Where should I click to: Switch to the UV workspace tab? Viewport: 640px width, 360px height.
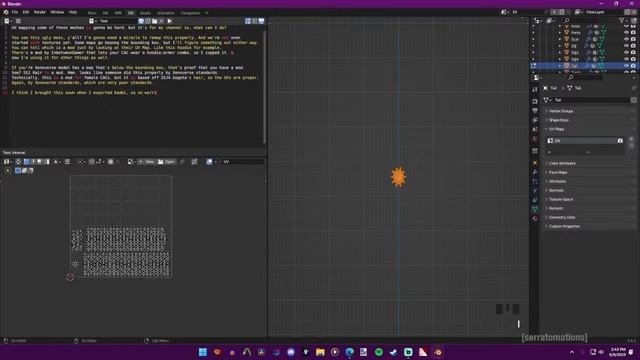pos(131,13)
